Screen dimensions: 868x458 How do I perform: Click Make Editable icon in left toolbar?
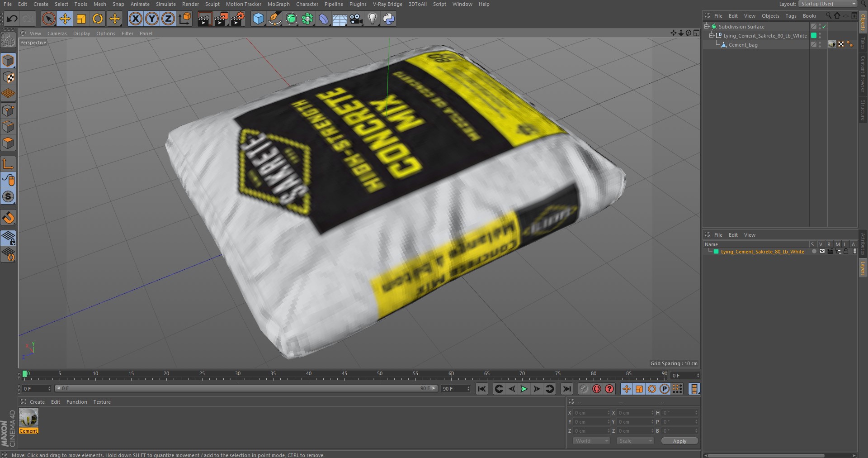coord(8,40)
